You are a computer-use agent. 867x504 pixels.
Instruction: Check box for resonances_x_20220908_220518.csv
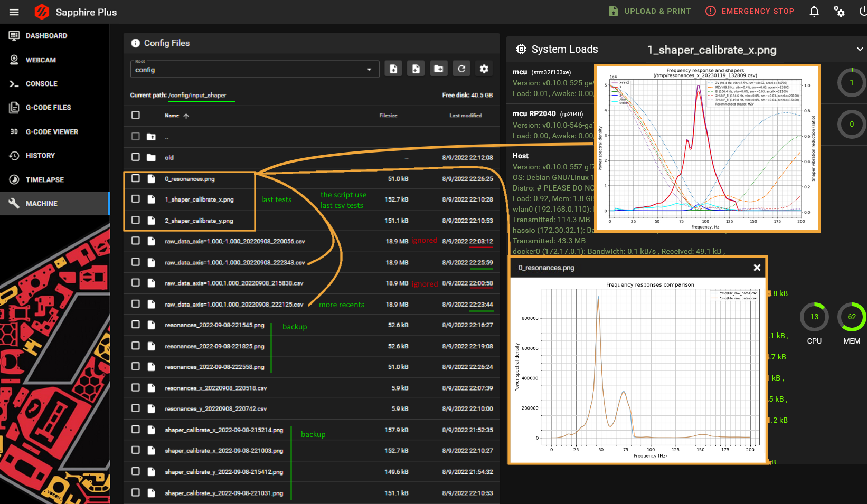click(136, 387)
